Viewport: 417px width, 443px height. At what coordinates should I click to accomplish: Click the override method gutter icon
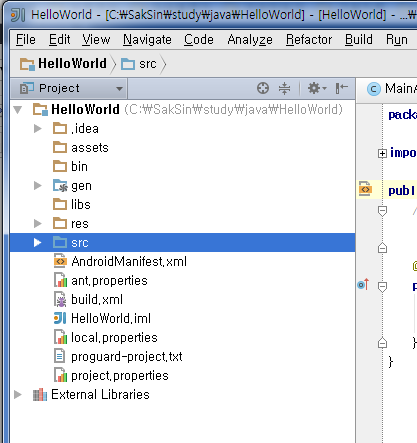363,284
